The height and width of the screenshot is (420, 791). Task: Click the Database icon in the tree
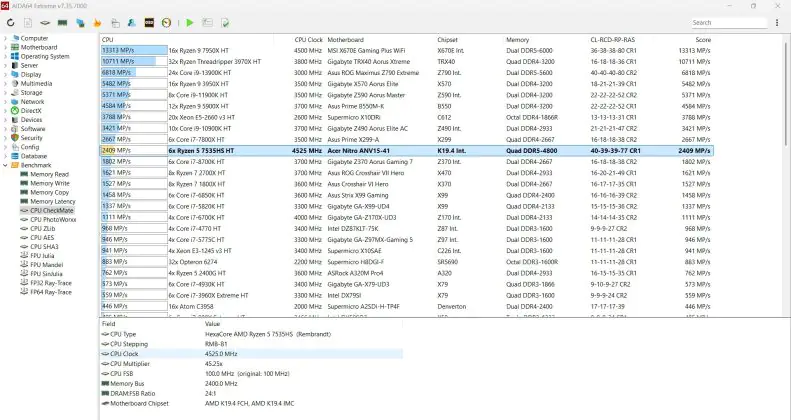pos(15,156)
